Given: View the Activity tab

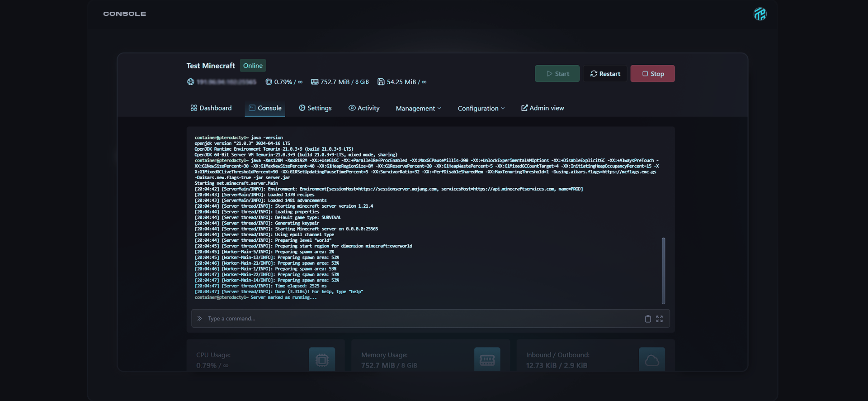Looking at the screenshot, I should [x=364, y=108].
